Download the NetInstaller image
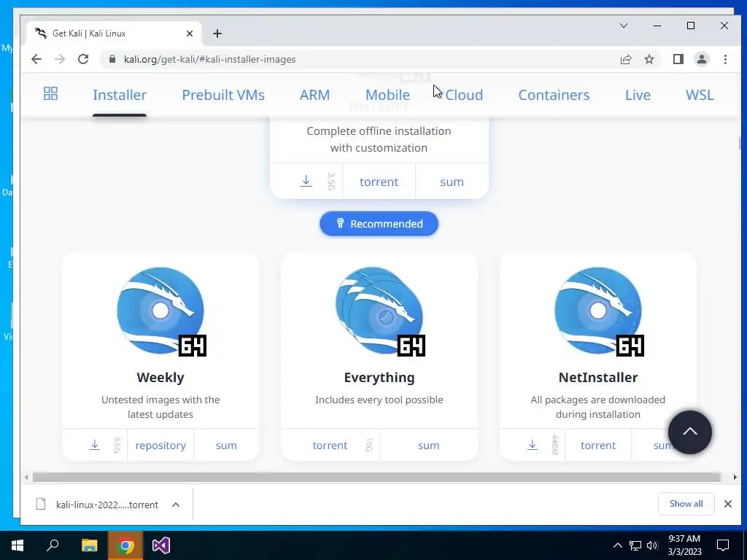This screenshot has width=747, height=560. click(532, 445)
